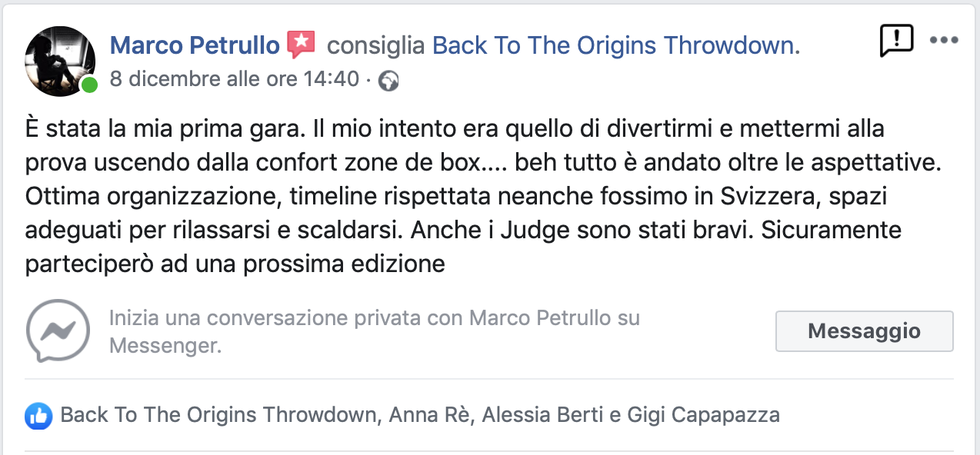Click the green online status dot
This screenshot has width=980, height=455.
89,85
